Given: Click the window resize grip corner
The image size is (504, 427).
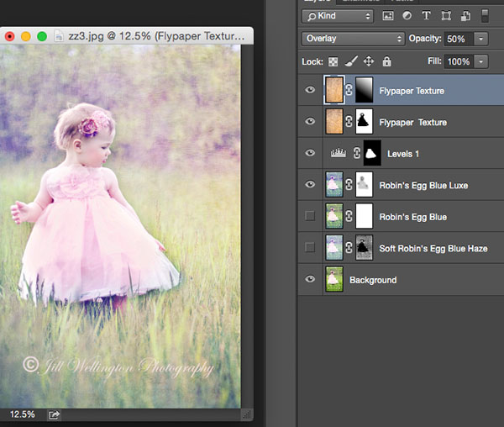Looking at the screenshot, I should point(247,414).
